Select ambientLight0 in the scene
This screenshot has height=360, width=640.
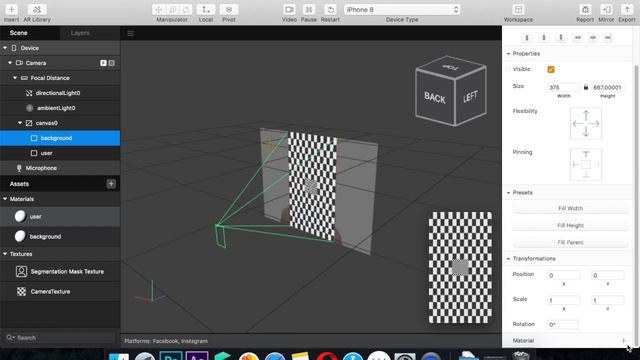[x=56, y=108]
